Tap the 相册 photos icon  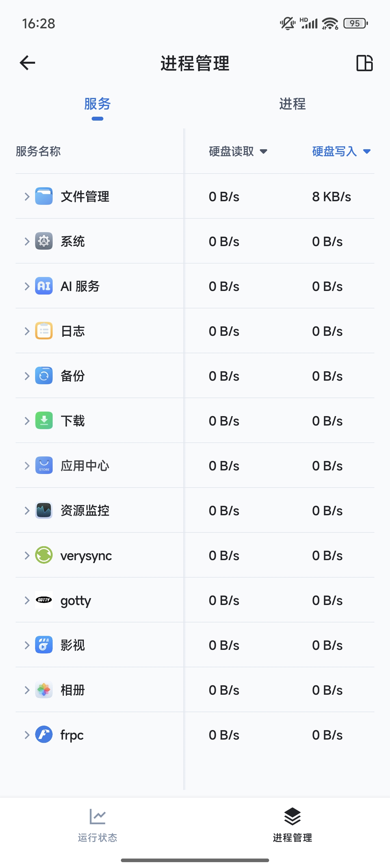click(x=44, y=690)
